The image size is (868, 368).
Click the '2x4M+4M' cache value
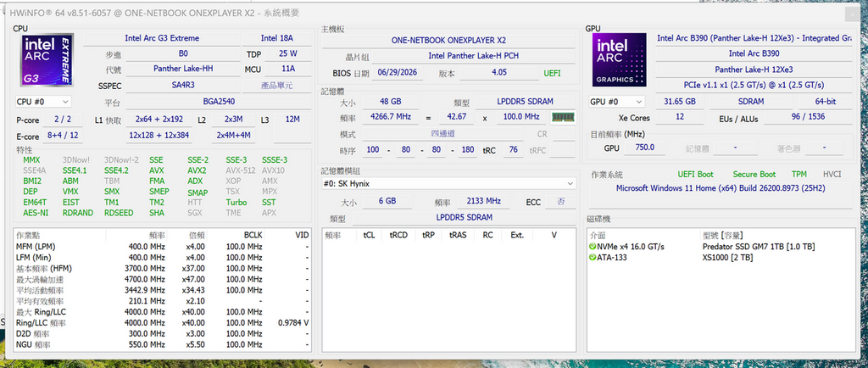click(x=233, y=136)
